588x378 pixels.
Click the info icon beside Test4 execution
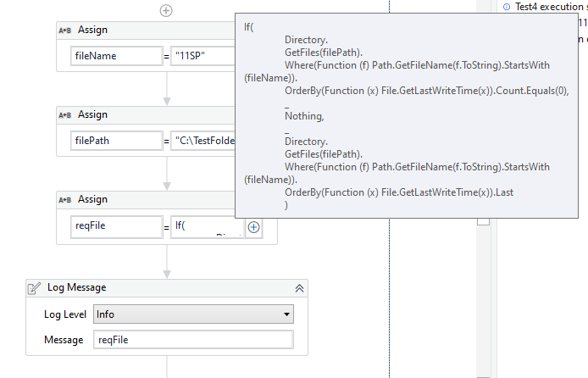click(x=507, y=7)
